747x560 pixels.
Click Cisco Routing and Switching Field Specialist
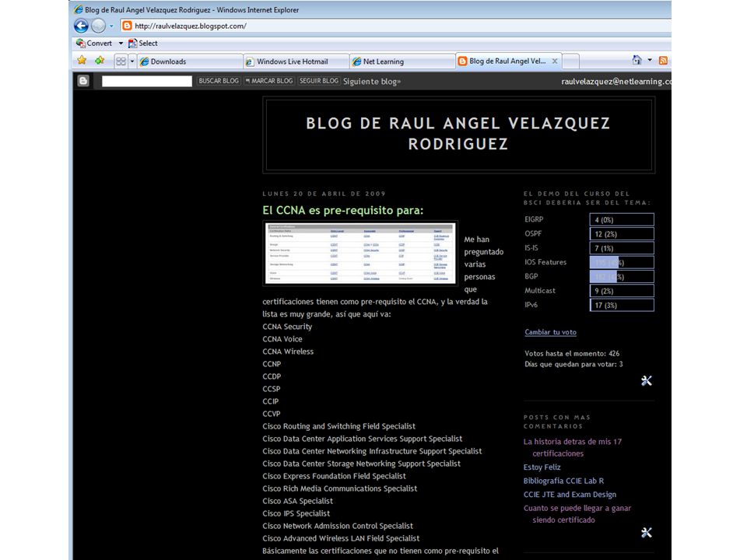pyautogui.click(x=338, y=426)
